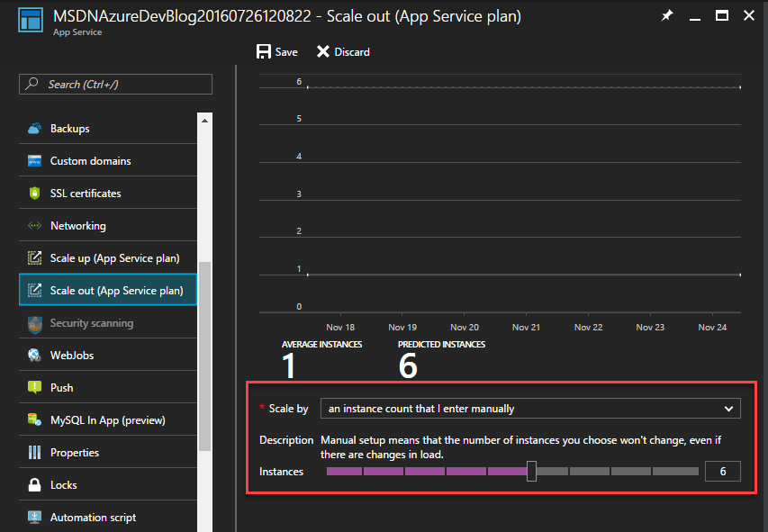Click the AVERAGE INSTANCES label
This screenshot has width=768, height=532.
[x=321, y=345]
